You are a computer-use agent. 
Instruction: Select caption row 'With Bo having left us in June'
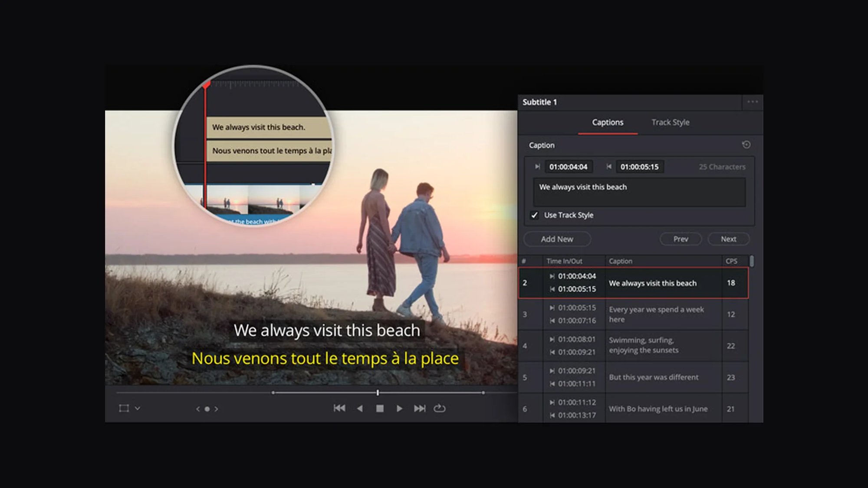click(x=634, y=409)
